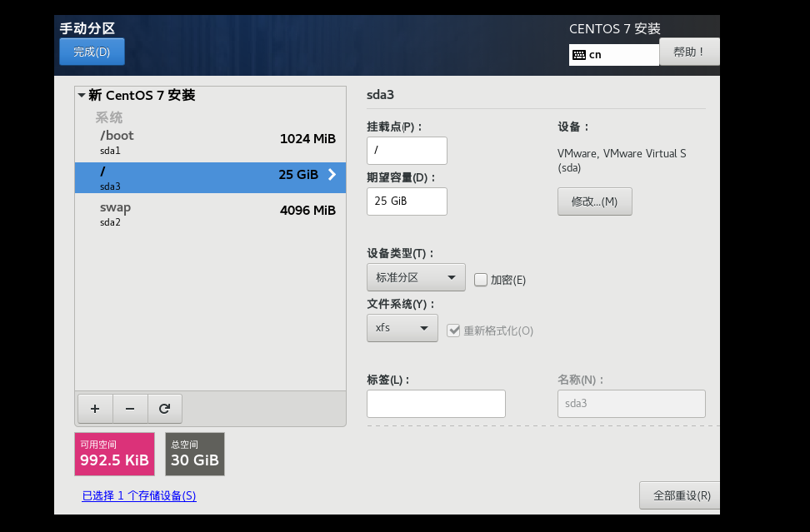The image size is (810, 532).
Task: Select the / sda3 partition row
Action: pyautogui.click(x=210, y=178)
